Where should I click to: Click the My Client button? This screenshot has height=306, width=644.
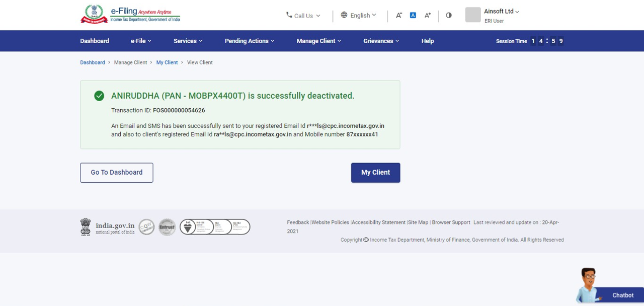tap(375, 173)
